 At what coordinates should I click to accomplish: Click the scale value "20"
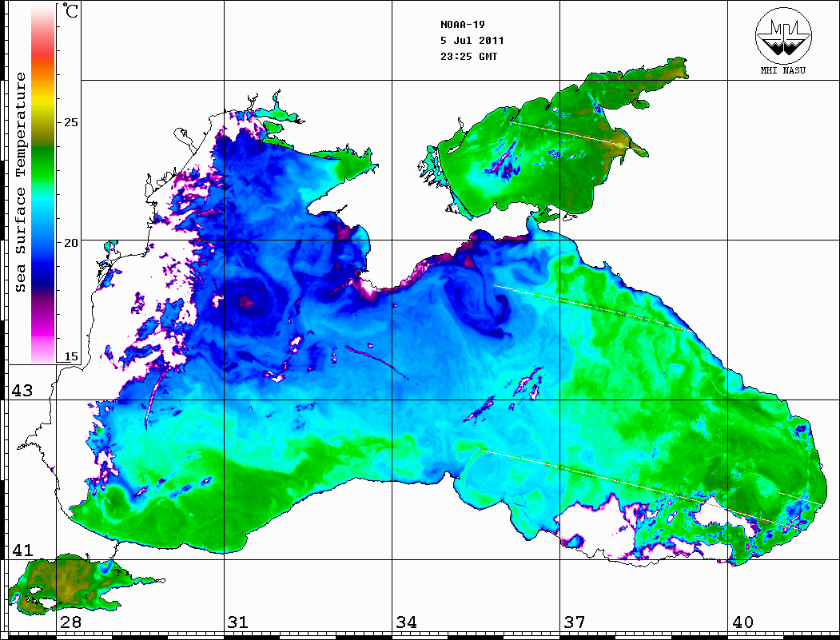click(70, 243)
